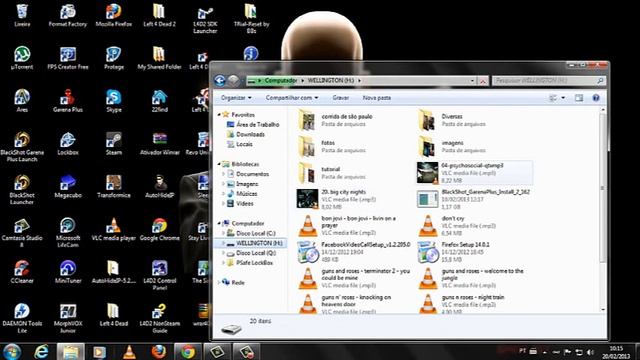The width and height of the screenshot is (640, 360).
Task: Open the view options dropdown arrow
Action: click(563, 98)
